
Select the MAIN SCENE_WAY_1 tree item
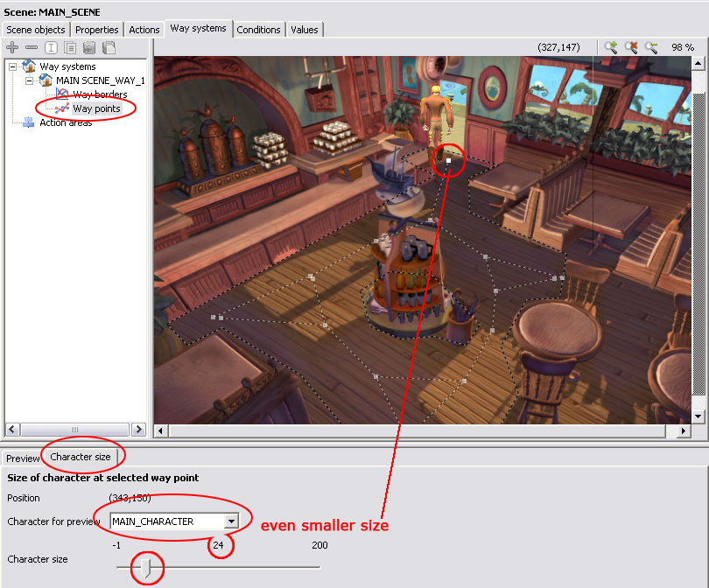(101, 80)
